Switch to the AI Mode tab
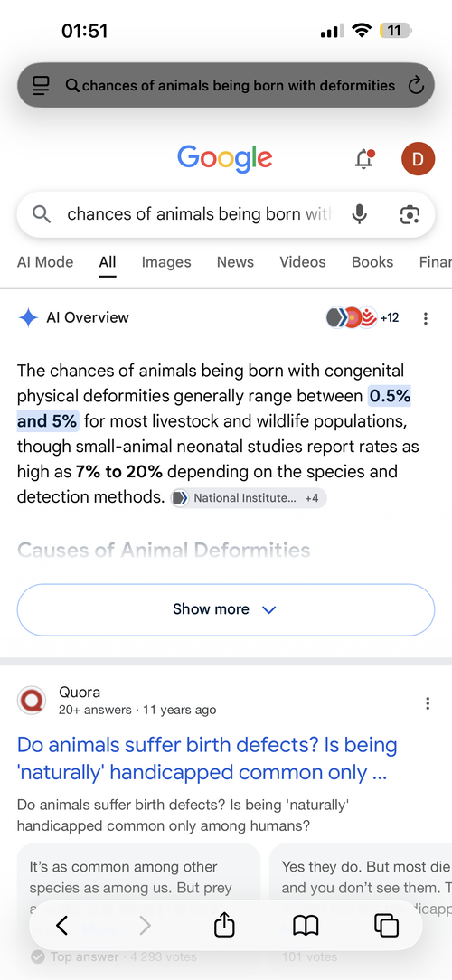The width and height of the screenshot is (452, 980). click(x=45, y=262)
